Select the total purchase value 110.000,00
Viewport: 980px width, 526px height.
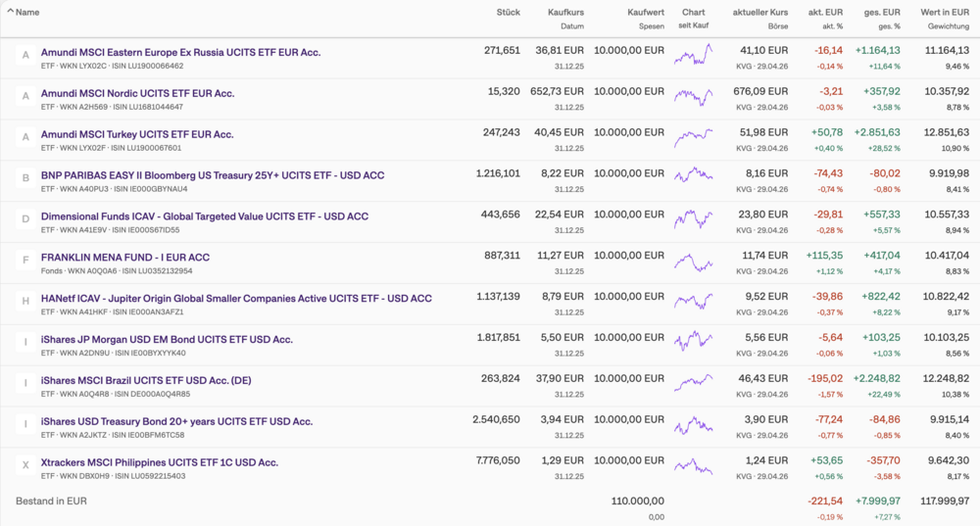click(x=638, y=501)
